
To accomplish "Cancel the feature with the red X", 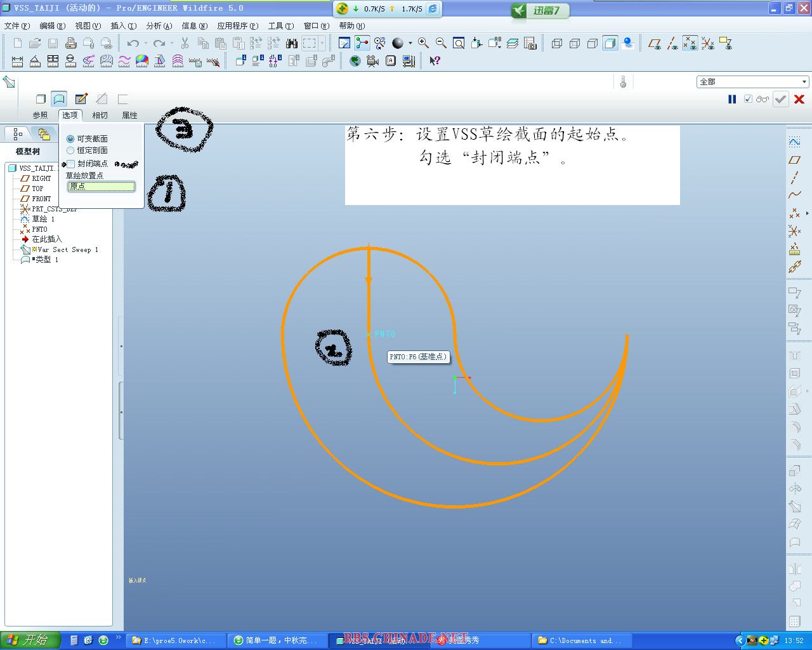I will [799, 99].
